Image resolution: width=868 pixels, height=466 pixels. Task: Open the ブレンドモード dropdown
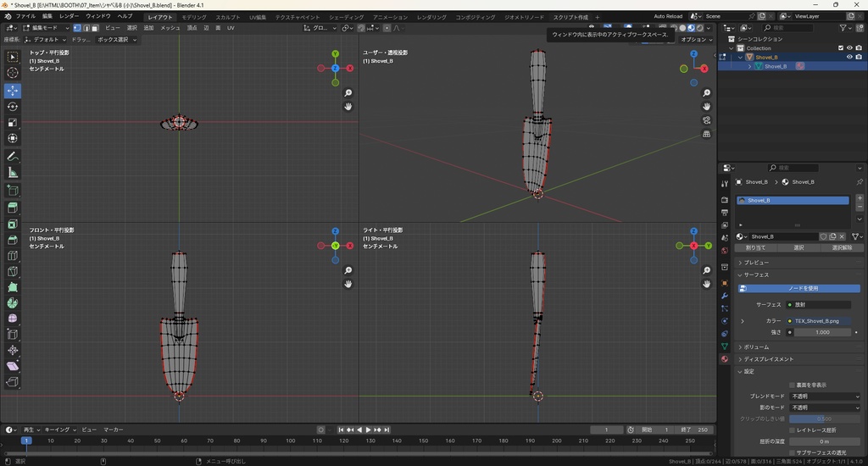825,397
